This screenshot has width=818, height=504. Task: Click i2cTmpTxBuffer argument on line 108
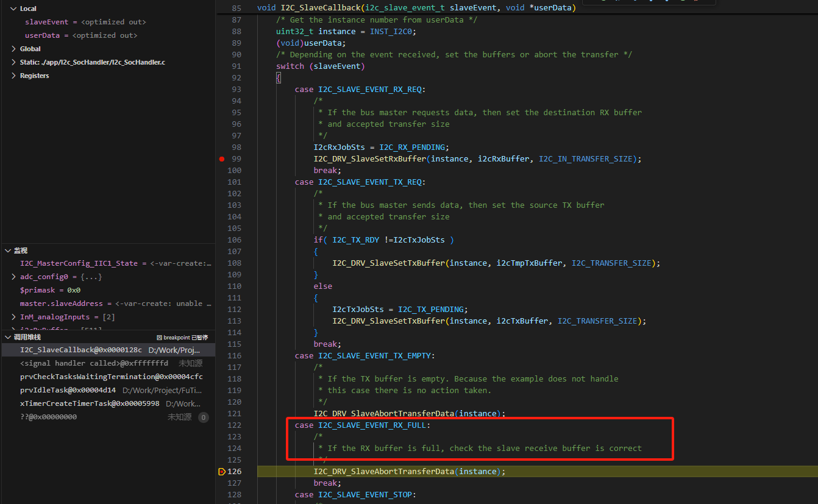529,263
